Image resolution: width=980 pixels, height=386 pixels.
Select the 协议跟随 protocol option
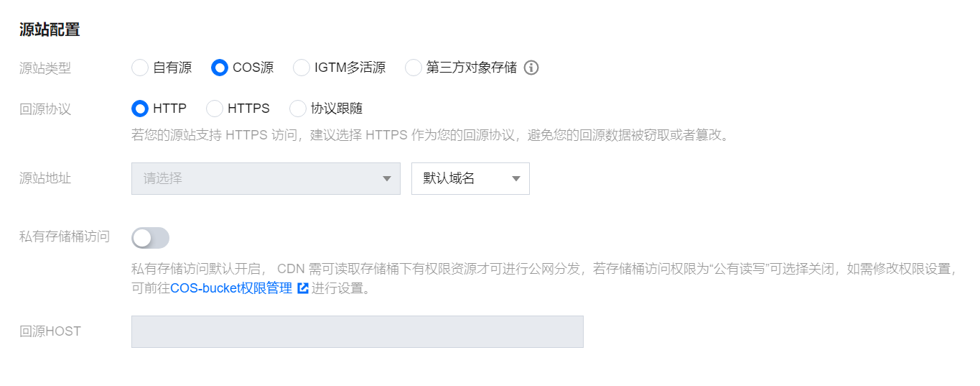coord(298,109)
